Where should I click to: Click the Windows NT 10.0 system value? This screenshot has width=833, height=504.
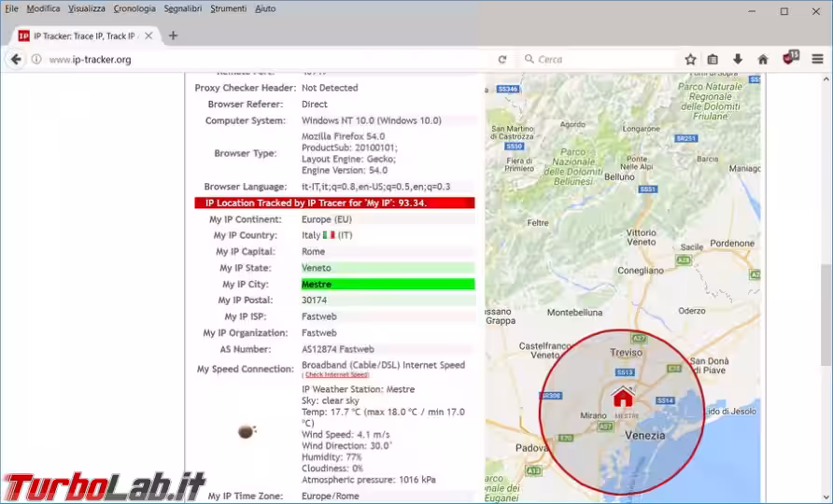[x=372, y=120]
